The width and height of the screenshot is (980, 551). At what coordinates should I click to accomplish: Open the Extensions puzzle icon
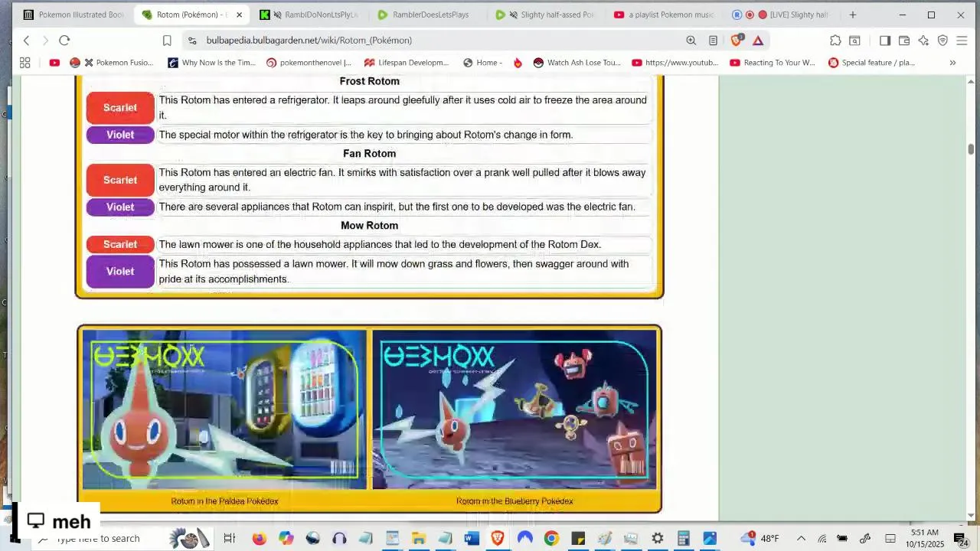(835, 41)
